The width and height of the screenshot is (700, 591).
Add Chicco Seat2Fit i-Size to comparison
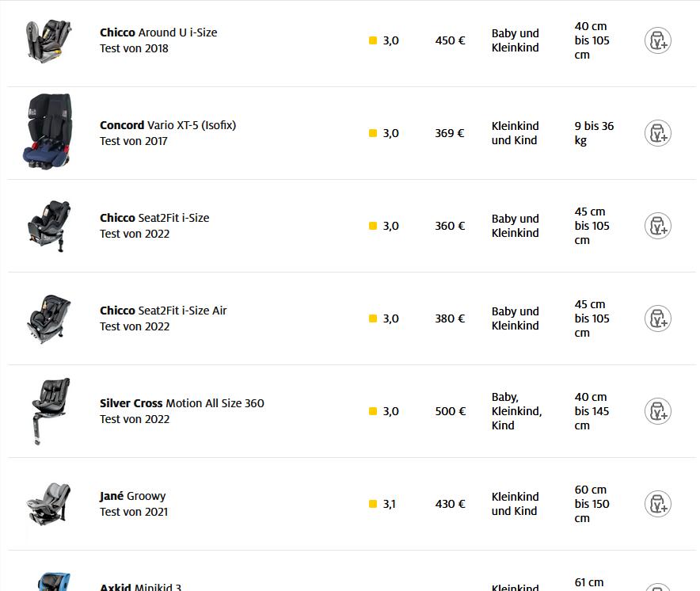tap(657, 226)
